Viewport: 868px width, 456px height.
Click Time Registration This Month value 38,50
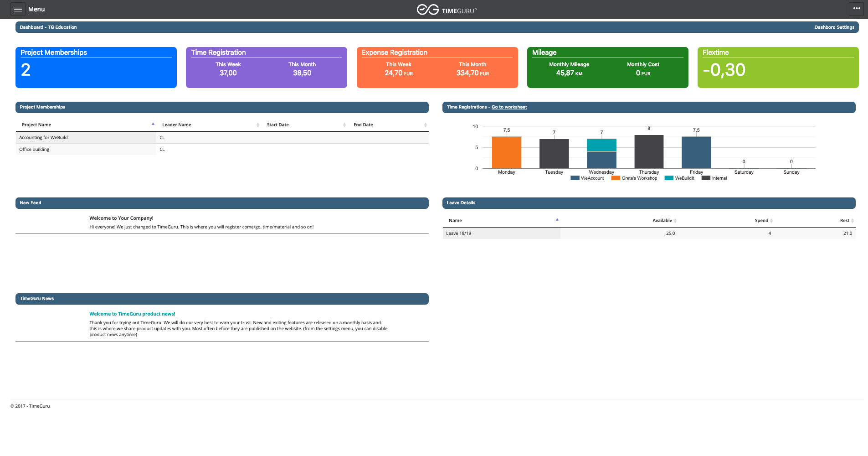point(302,73)
